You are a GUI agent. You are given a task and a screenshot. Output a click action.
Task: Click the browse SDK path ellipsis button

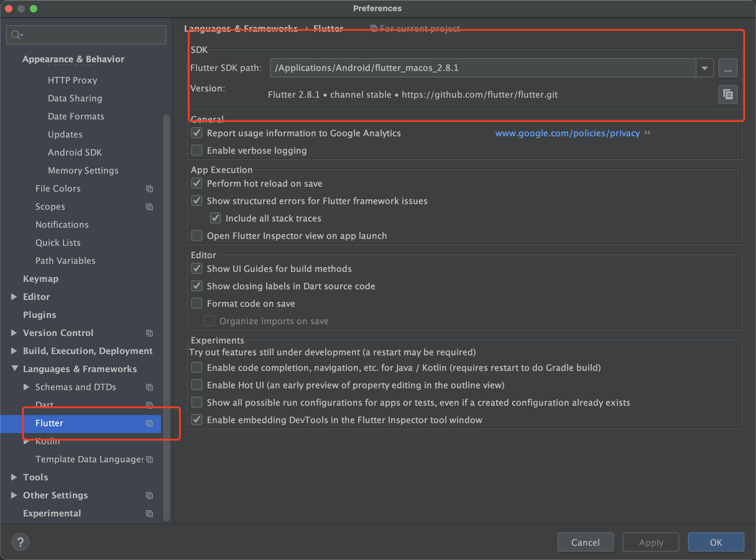(x=727, y=68)
